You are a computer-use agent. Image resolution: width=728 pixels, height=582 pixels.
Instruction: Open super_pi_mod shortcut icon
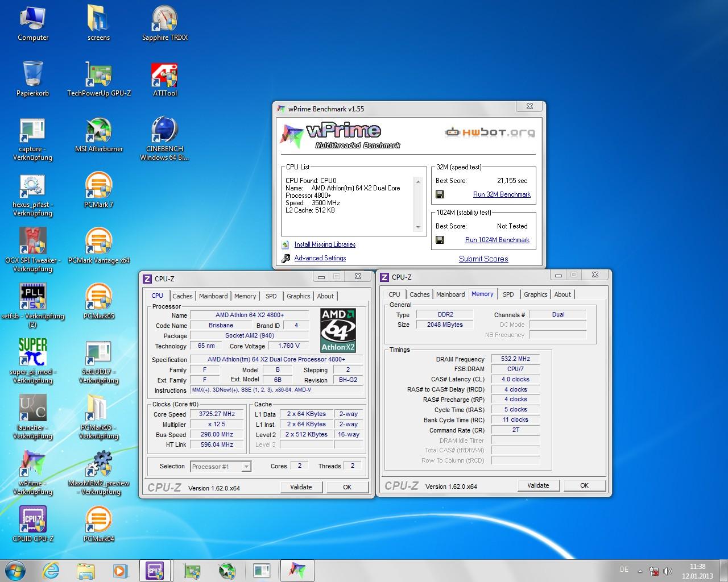pos(33,362)
